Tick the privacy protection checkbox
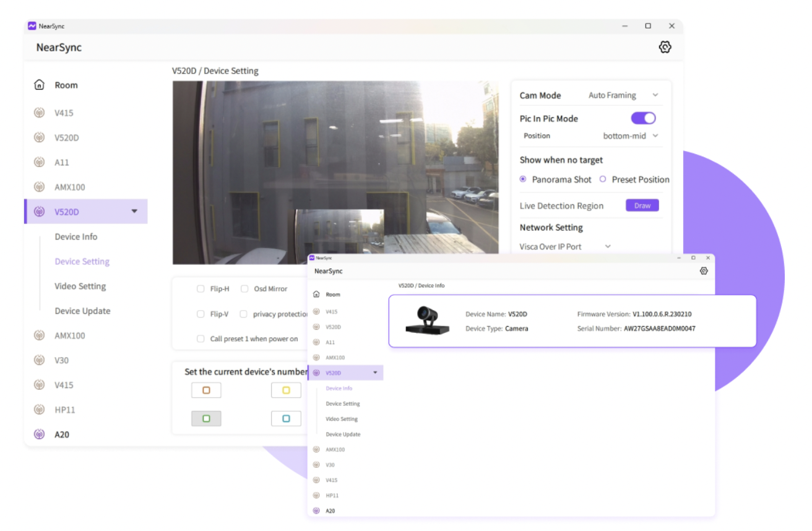This screenshot has height=531, width=812. pos(244,314)
